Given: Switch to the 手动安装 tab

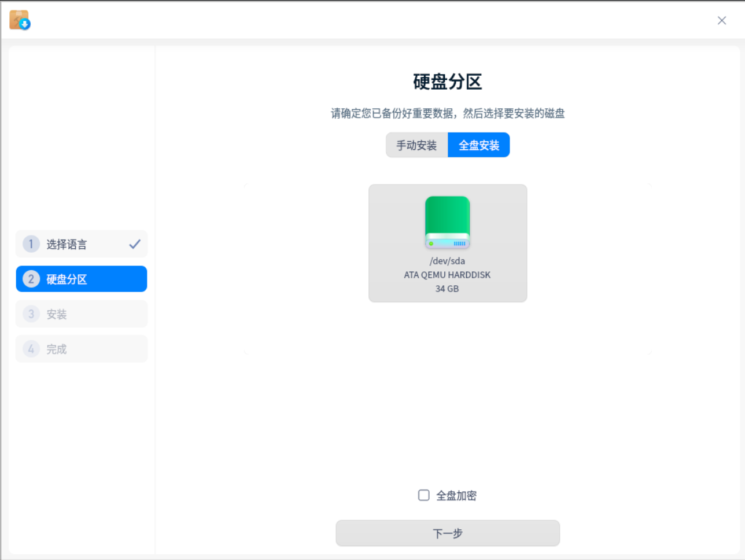Looking at the screenshot, I should point(416,145).
